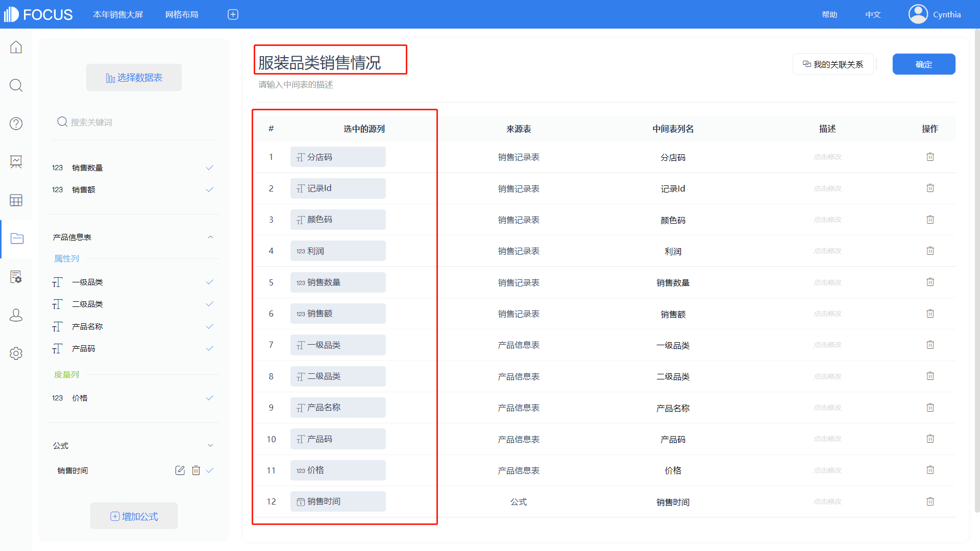Toggle checkmark for 销售数量 column
The width and height of the screenshot is (980, 551).
pyautogui.click(x=209, y=167)
